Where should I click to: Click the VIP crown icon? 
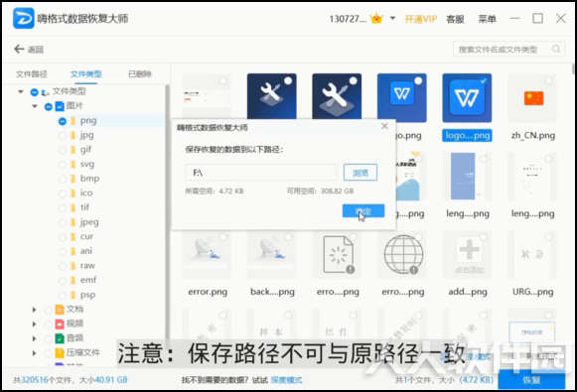376,18
